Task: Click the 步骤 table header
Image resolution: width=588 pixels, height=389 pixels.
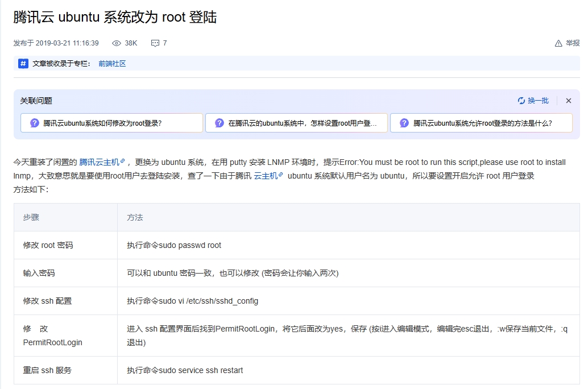Action: tap(65, 217)
